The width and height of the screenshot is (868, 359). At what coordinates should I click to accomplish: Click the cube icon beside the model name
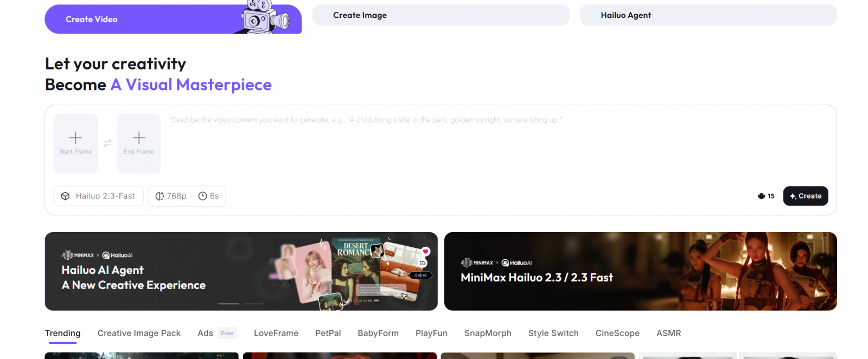pyautogui.click(x=65, y=196)
